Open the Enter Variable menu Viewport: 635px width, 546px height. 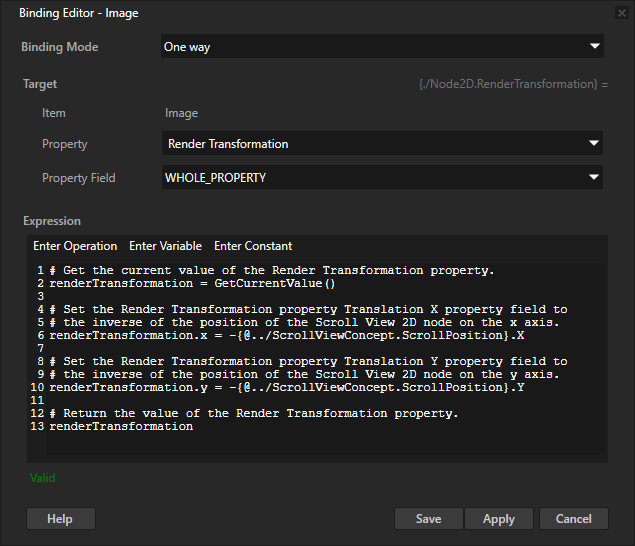[165, 246]
